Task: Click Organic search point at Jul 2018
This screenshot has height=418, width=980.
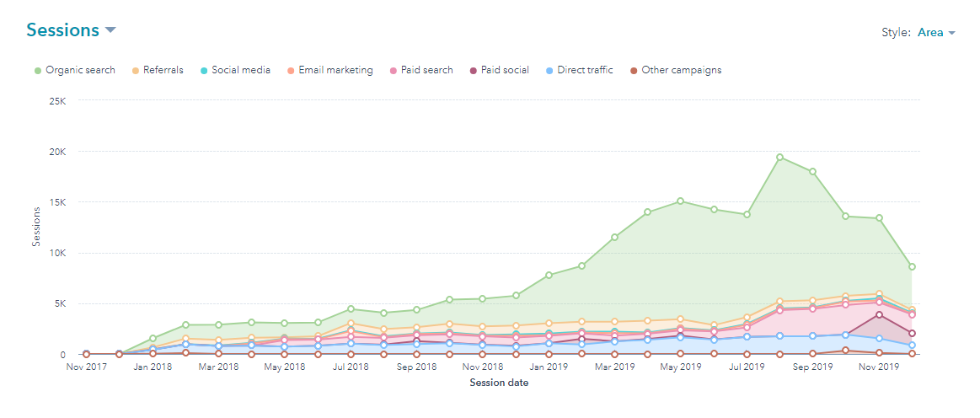Action: [x=351, y=309]
